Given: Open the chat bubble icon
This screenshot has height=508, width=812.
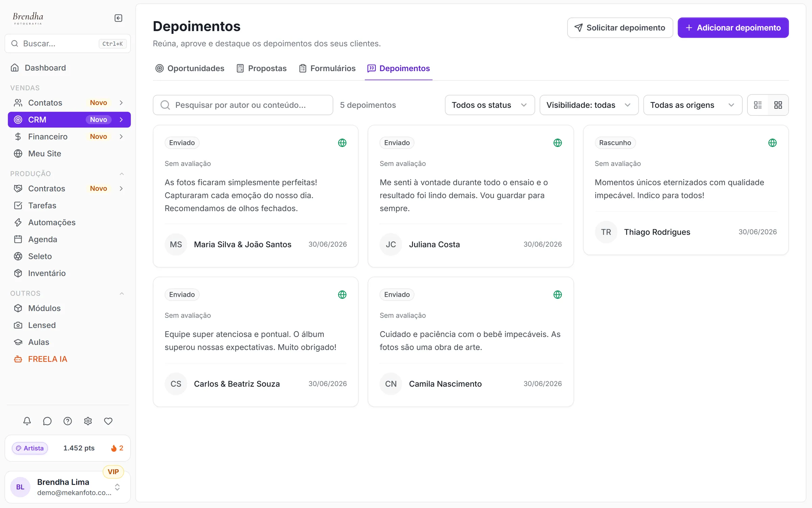Looking at the screenshot, I should tap(47, 421).
